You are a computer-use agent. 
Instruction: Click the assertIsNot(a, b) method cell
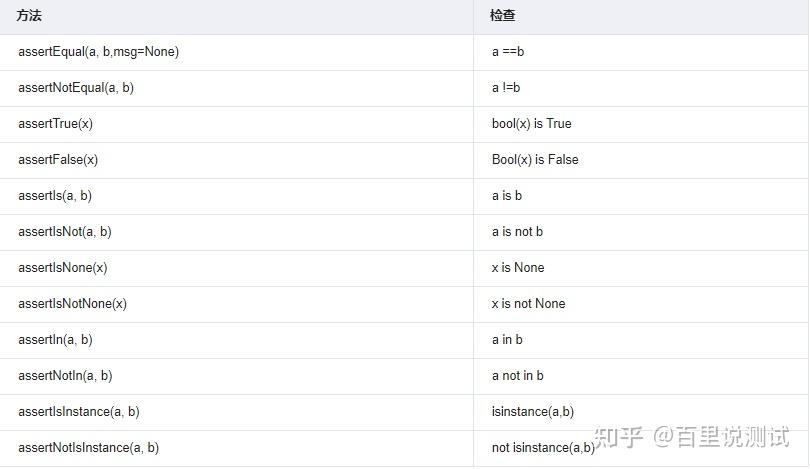coord(65,231)
